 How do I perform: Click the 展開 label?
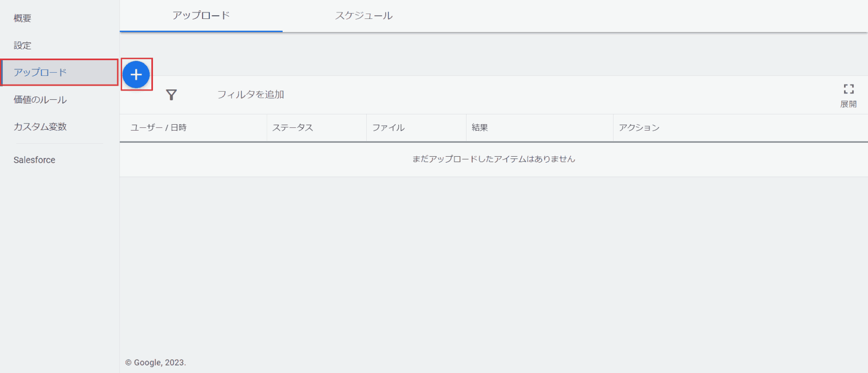pyautogui.click(x=848, y=104)
